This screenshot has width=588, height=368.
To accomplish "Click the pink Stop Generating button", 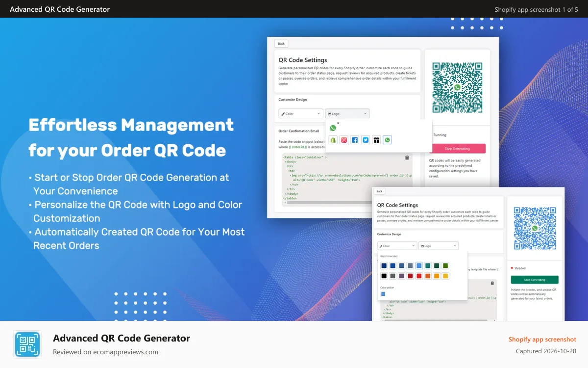I will pyautogui.click(x=457, y=149).
